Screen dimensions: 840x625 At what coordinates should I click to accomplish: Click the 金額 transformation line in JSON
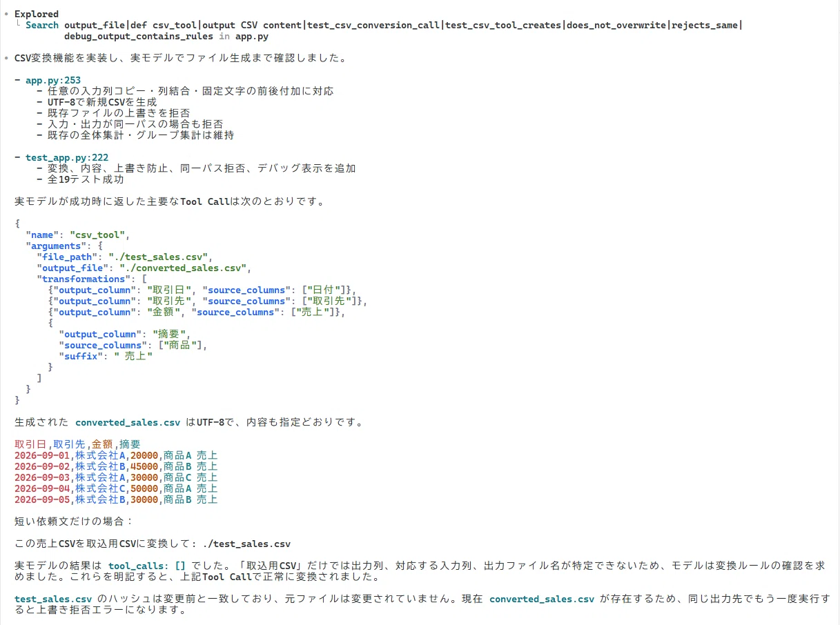(x=197, y=312)
